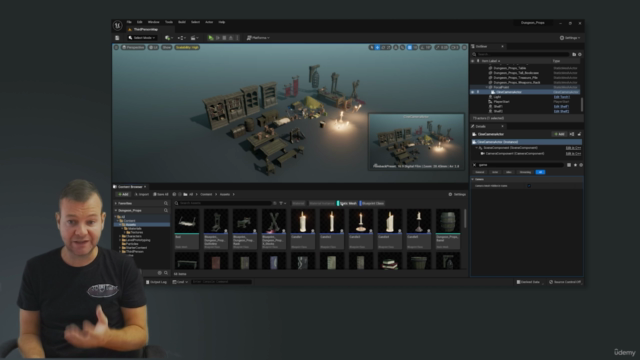Click the Unreal Engine logo
640x360 pixels.
[118, 25]
